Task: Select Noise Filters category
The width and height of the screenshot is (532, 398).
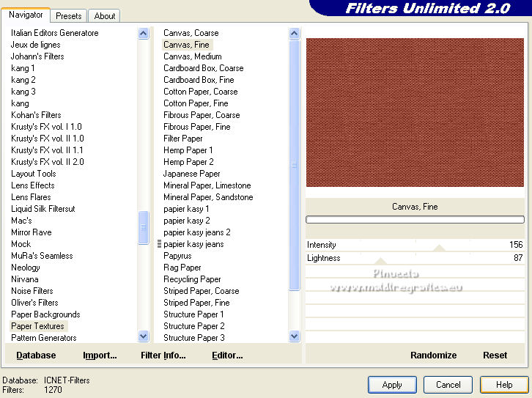Action: point(32,291)
